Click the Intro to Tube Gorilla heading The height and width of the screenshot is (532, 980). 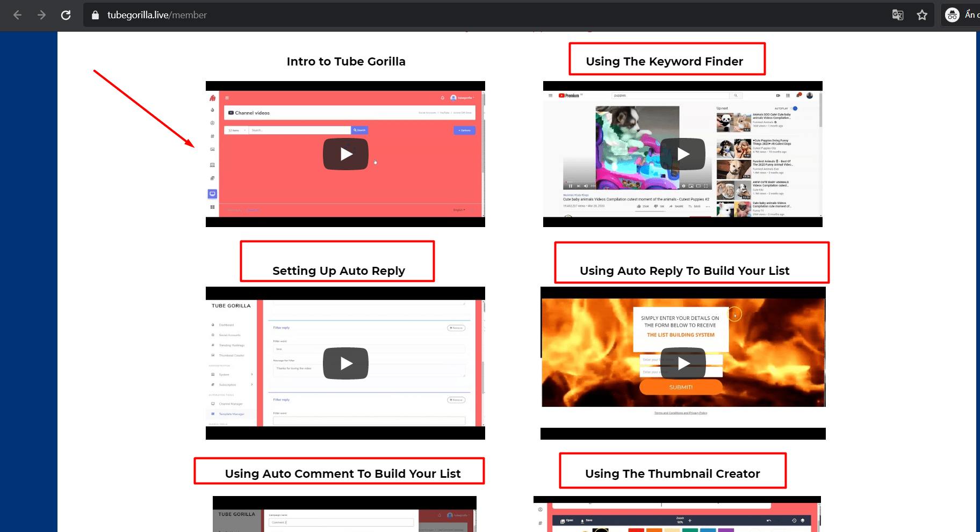[346, 62]
